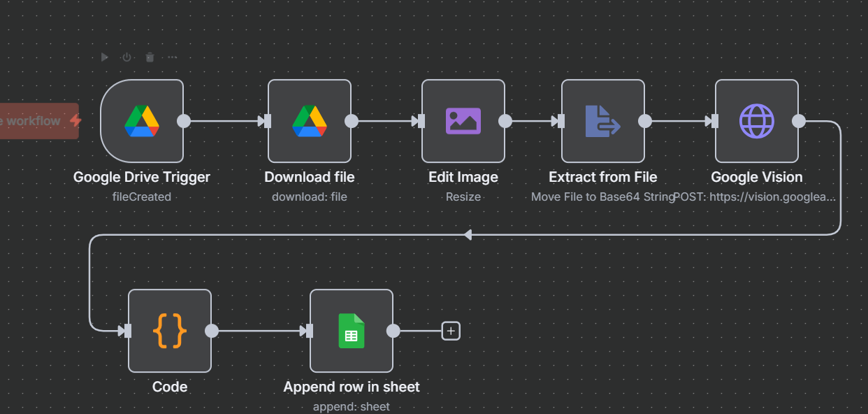Click the Code node output connector dot

pos(212,331)
